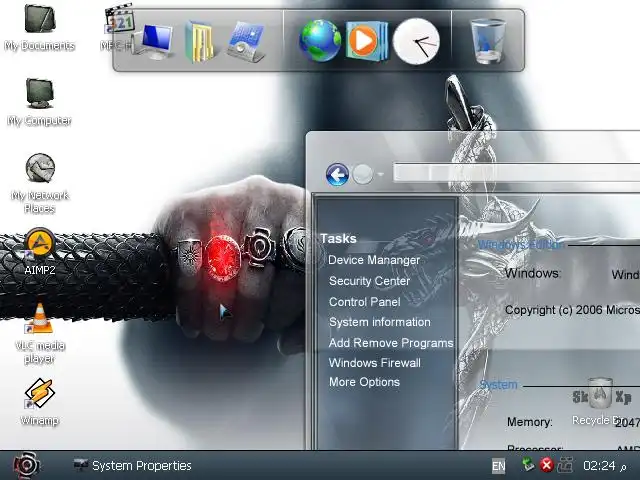Open navigation history dropdown arrow
The height and width of the screenshot is (480, 640).
click(x=380, y=175)
